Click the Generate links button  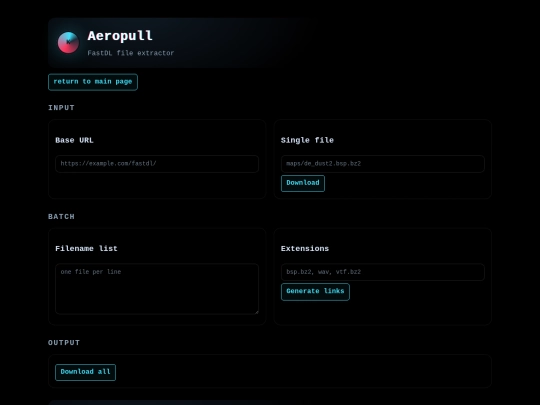coord(315,292)
